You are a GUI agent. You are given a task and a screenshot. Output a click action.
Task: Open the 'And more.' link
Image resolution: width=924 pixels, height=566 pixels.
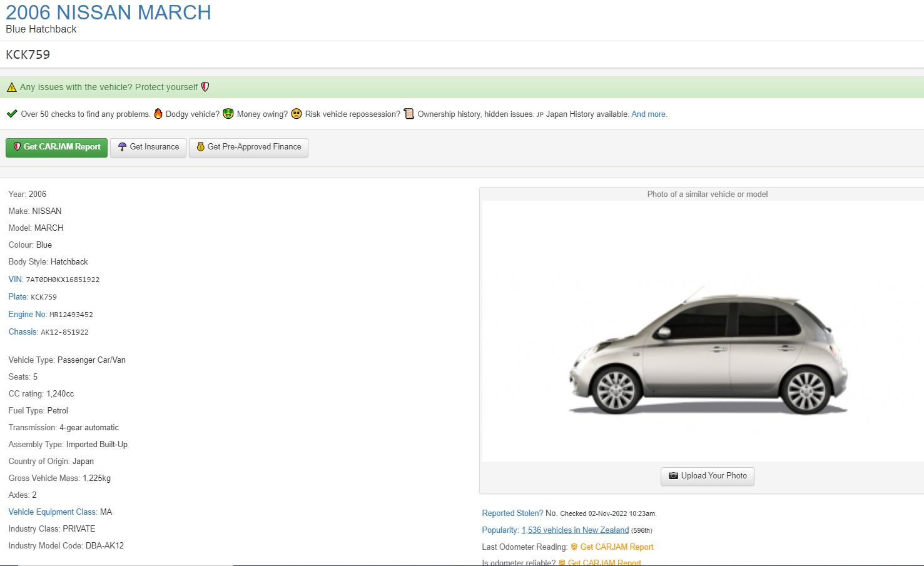(649, 114)
